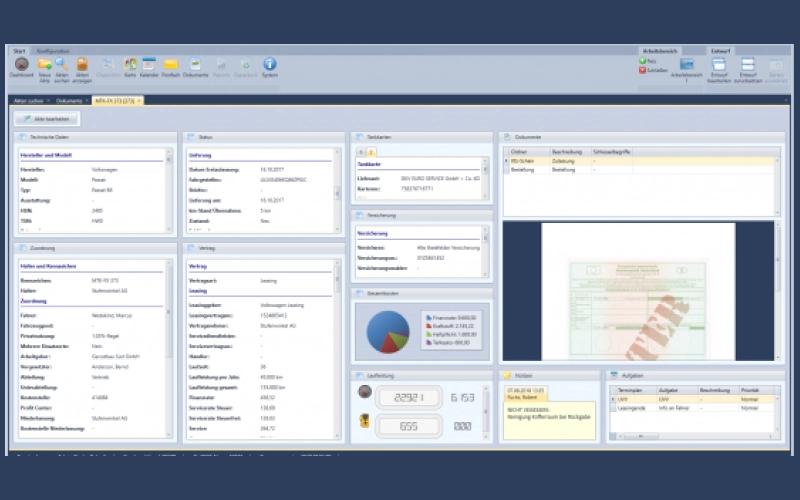Select first tab in Tankkarten panel
800x500 pixels.
pos(361,152)
